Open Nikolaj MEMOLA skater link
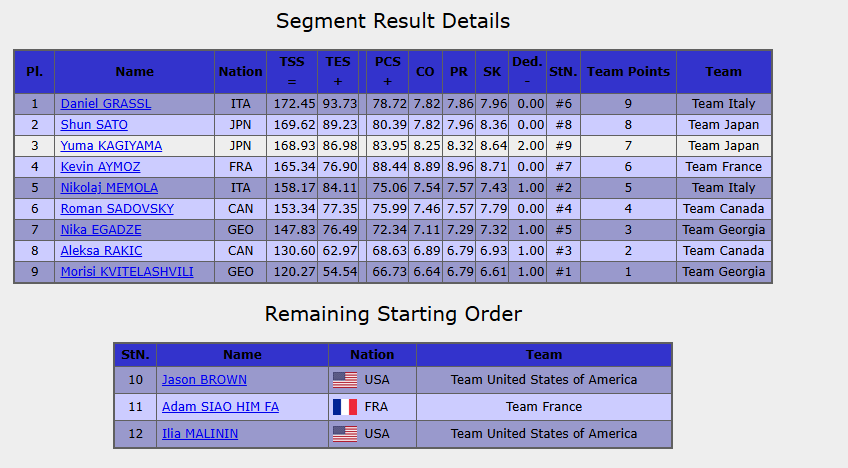 (109, 188)
